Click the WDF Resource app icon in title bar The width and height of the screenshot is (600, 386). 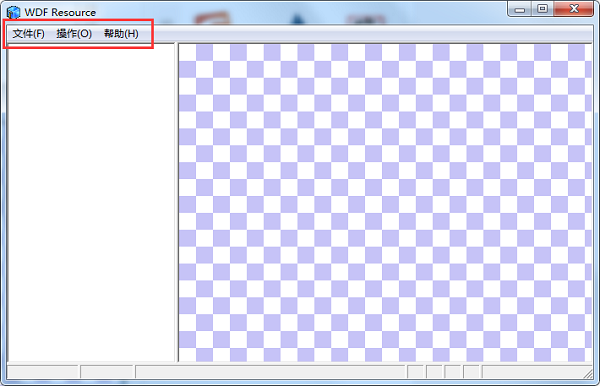(x=13, y=12)
